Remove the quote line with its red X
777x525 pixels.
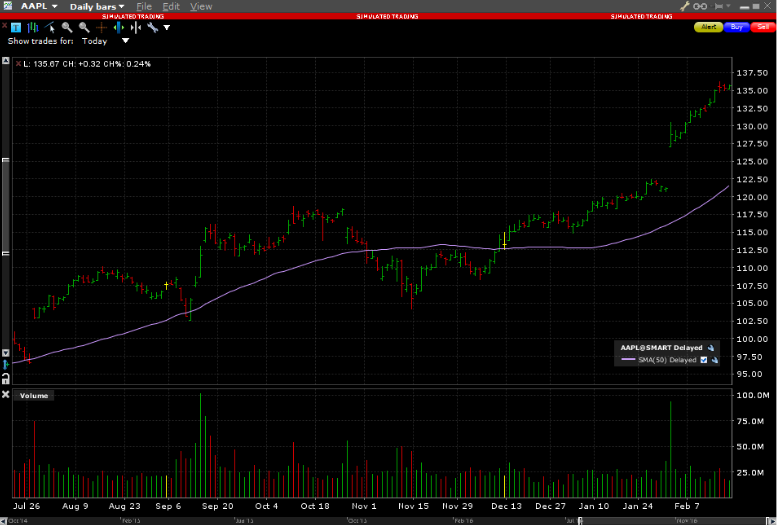[18, 63]
